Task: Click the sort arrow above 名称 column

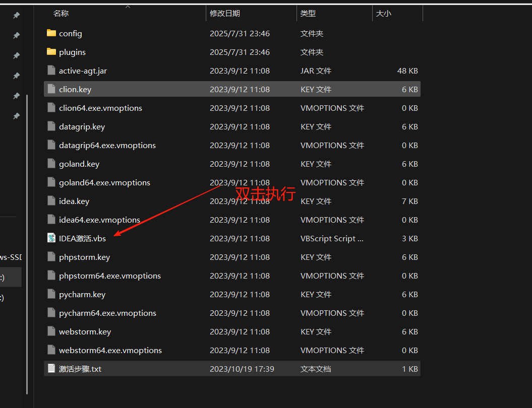Action: click(x=128, y=7)
